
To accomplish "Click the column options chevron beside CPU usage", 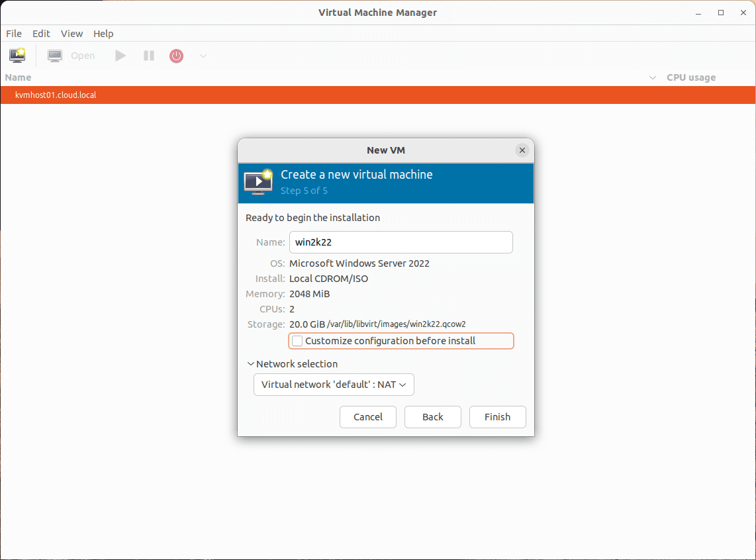I will pyautogui.click(x=652, y=77).
